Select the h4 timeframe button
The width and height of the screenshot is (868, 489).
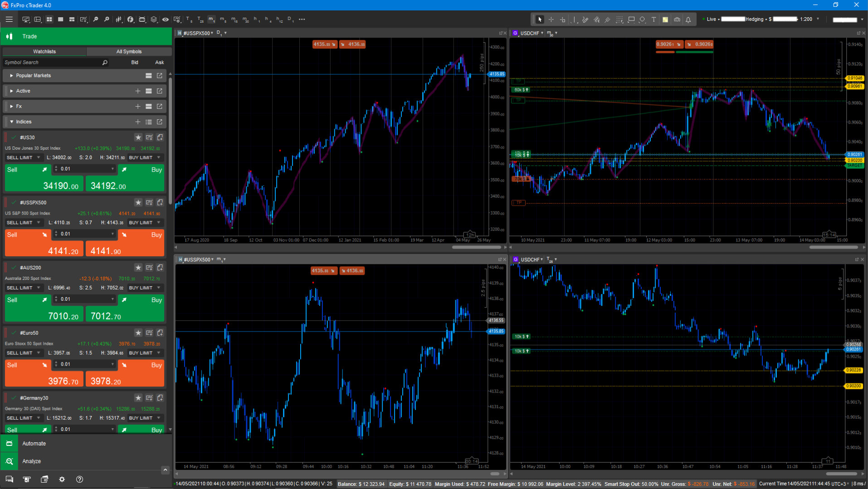pyautogui.click(x=268, y=20)
